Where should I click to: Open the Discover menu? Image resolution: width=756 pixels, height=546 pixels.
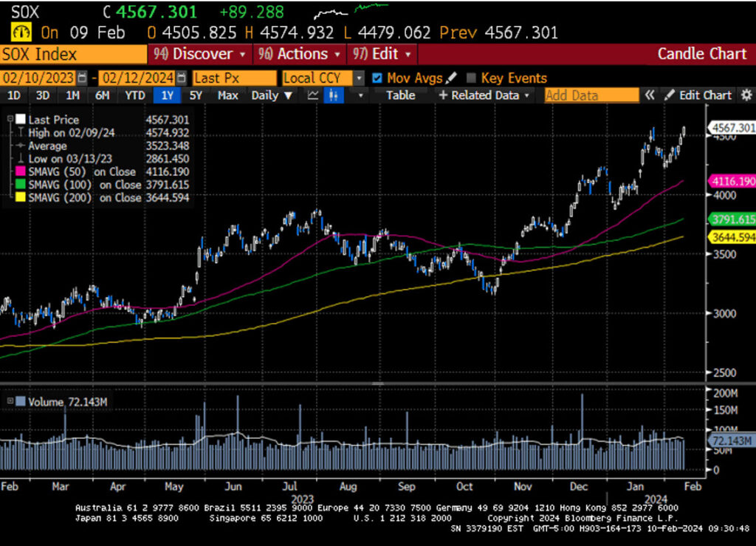199,54
